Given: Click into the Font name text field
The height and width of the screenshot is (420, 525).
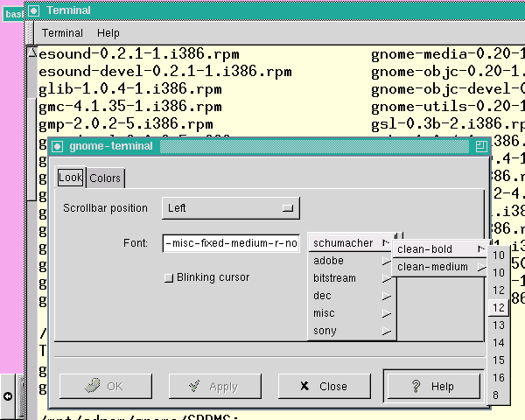Looking at the screenshot, I should (x=231, y=243).
